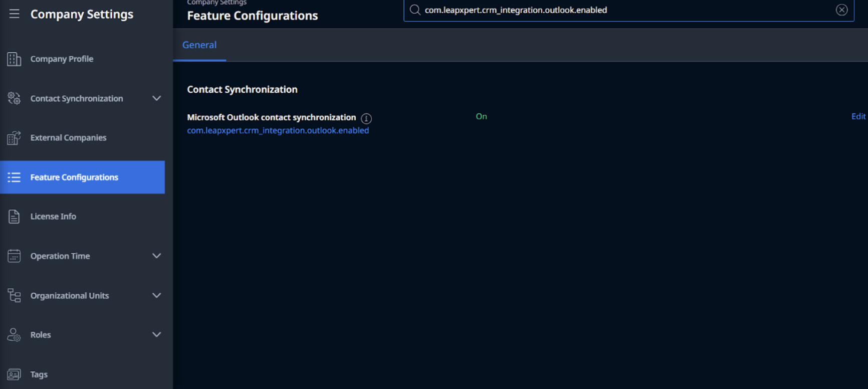Switch to the General tab
The width and height of the screenshot is (868, 389).
click(199, 45)
